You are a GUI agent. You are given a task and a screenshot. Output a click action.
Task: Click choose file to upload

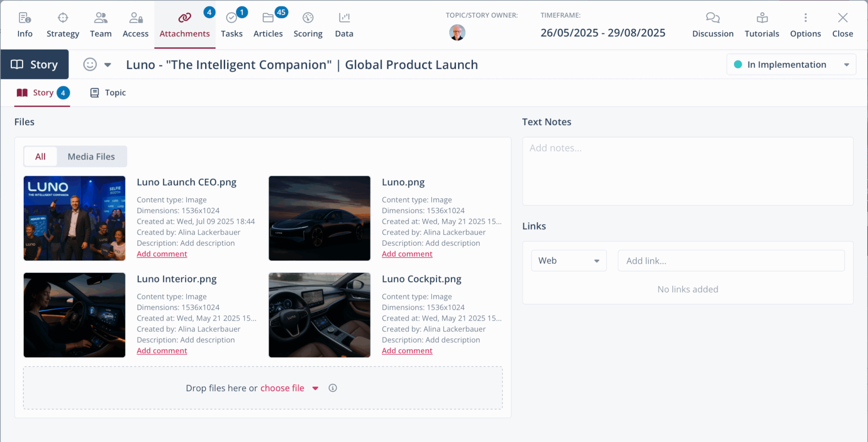point(282,388)
